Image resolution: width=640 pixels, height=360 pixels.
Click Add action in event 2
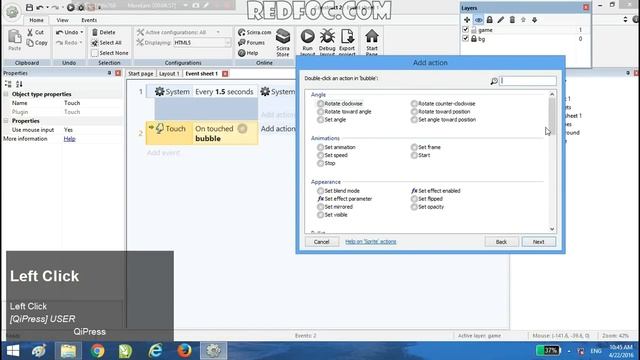tap(278, 129)
